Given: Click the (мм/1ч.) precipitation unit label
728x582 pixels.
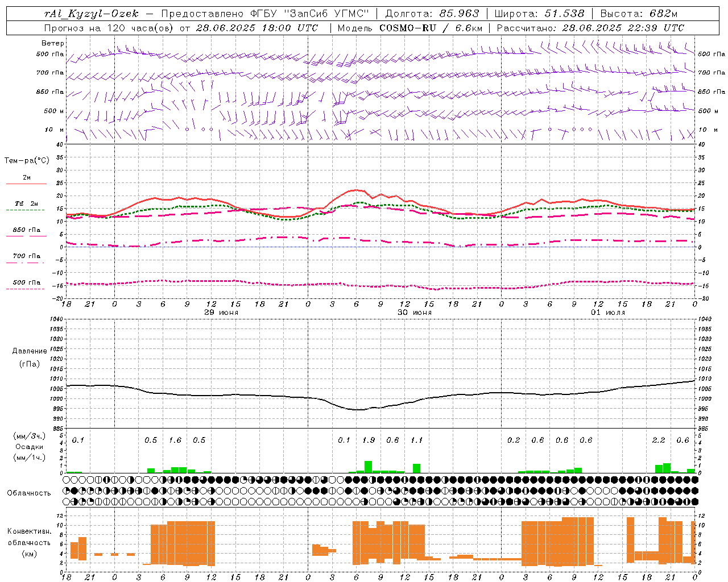Looking at the screenshot, I should pos(30,457).
